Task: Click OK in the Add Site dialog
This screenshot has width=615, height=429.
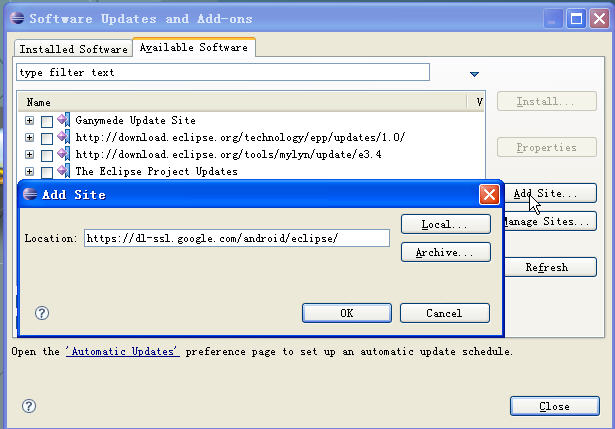Action: tap(347, 313)
